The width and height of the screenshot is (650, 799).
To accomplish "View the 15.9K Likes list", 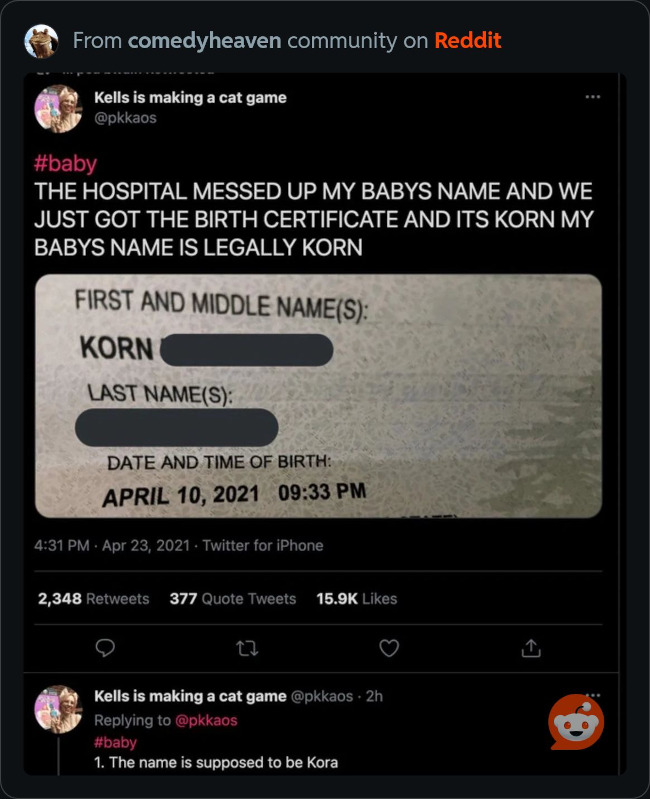I will (357, 598).
